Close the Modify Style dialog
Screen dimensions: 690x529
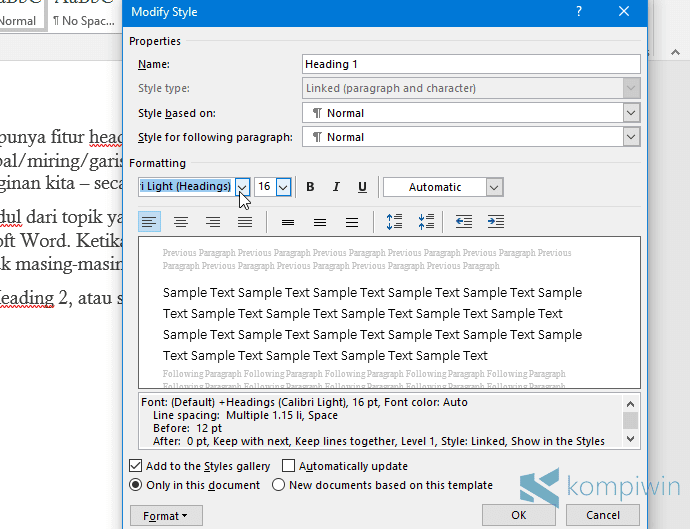pyautogui.click(x=624, y=11)
